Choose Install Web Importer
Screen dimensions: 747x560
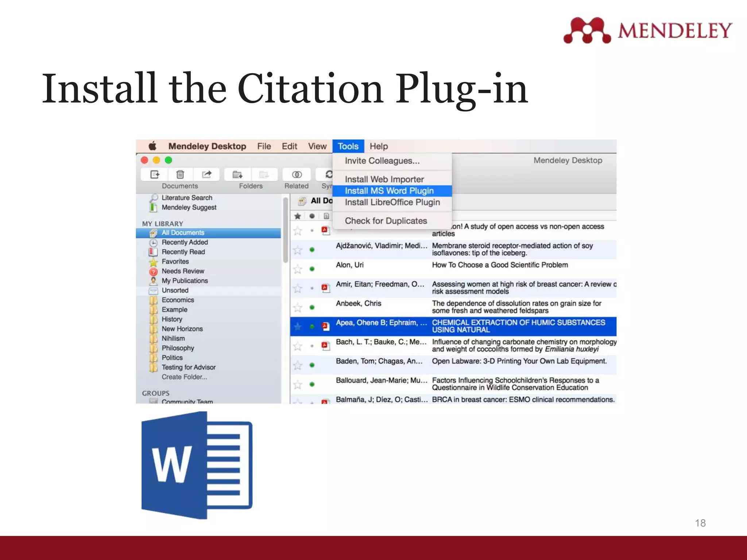(392, 179)
